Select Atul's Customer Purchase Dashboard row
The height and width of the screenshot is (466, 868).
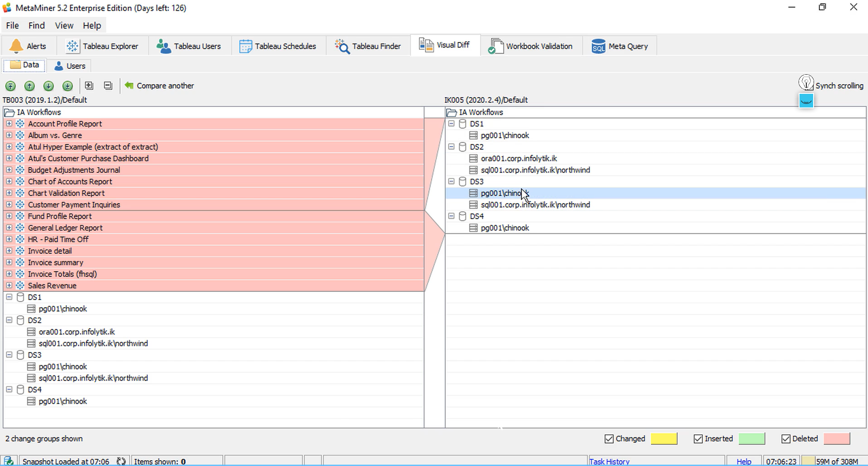point(214,158)
